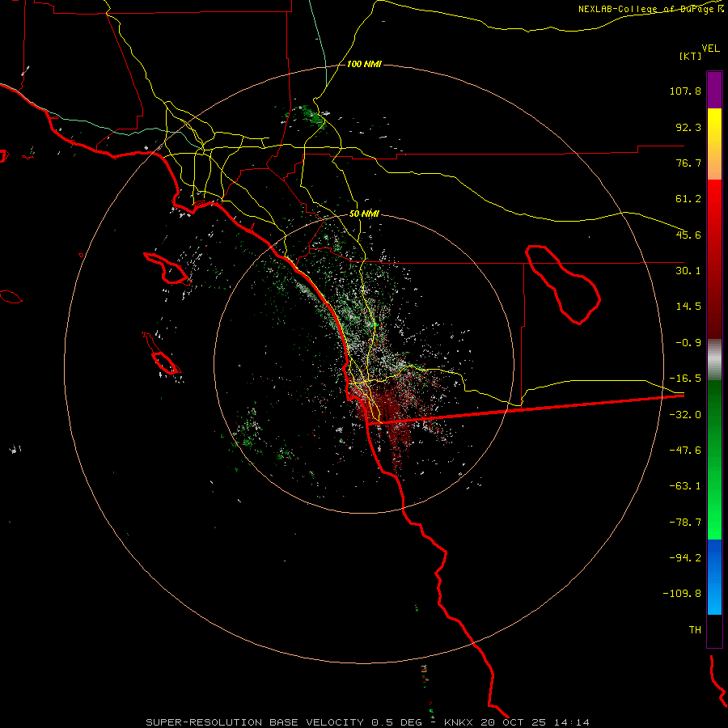728x728 pixels.
Task: Click the gray segment of the velocity scale
Action: coord(714,360)
